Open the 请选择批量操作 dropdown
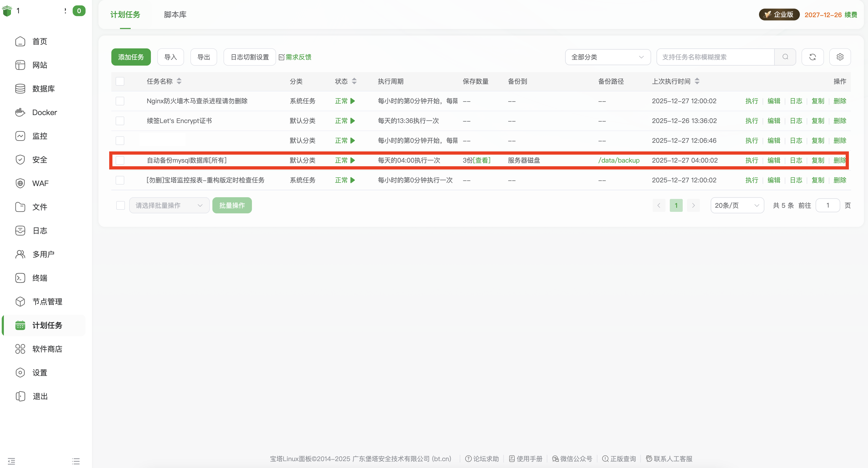 tap(169, 205)
